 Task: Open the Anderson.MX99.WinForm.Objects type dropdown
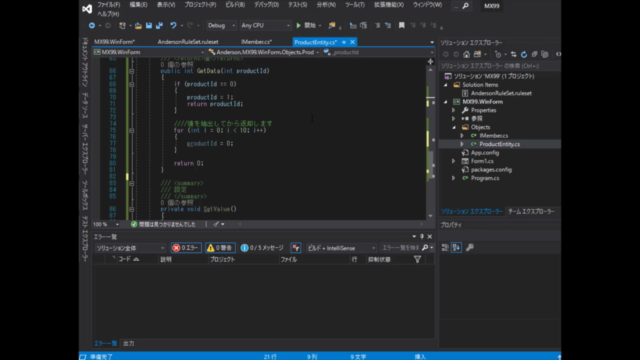pyautogui.click(x=264, y=52)
